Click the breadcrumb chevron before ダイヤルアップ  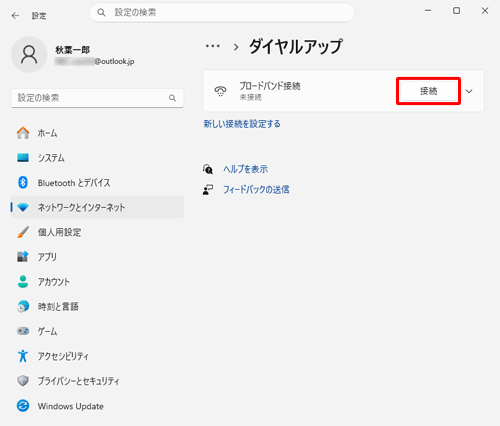(236, 47)
